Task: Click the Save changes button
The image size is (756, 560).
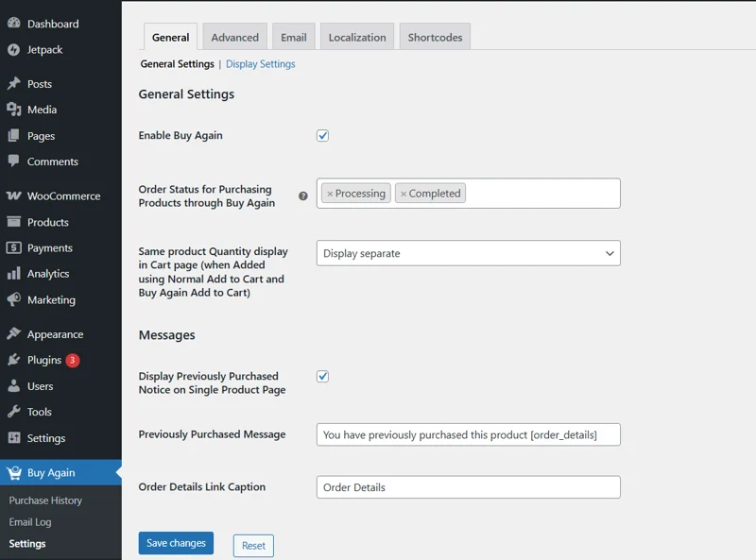Action: point(176,543)
